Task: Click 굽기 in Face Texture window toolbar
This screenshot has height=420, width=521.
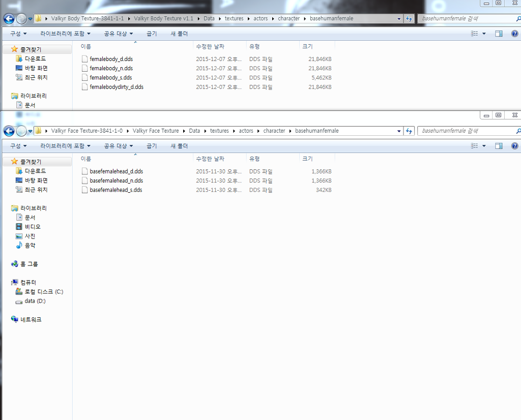Action: tap(152, 146)
